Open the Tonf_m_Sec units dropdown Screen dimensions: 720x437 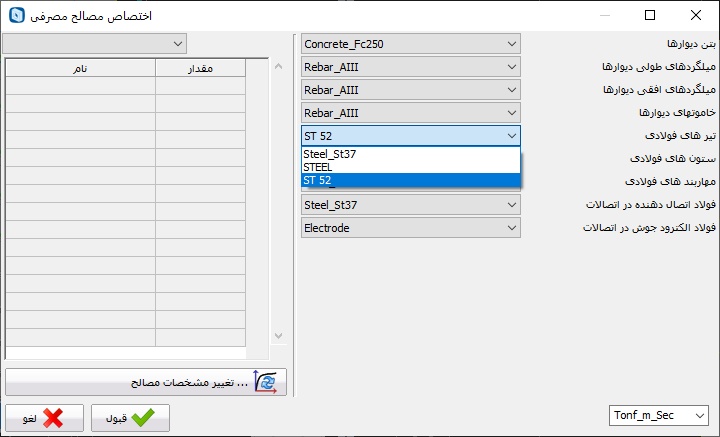click(658, 414)
